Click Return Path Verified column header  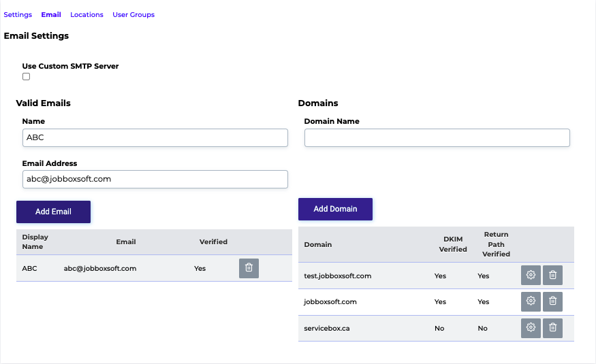[x=496, y=244]
